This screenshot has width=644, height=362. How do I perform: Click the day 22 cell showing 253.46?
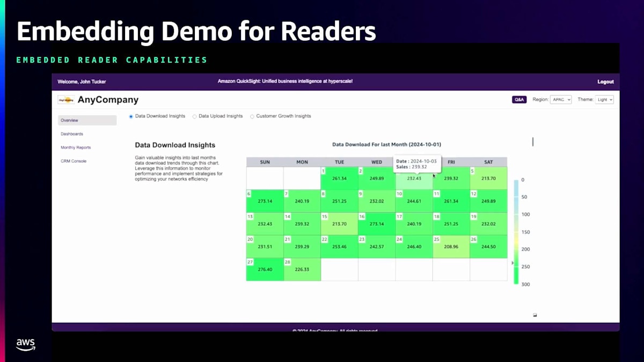coord(339,247)
